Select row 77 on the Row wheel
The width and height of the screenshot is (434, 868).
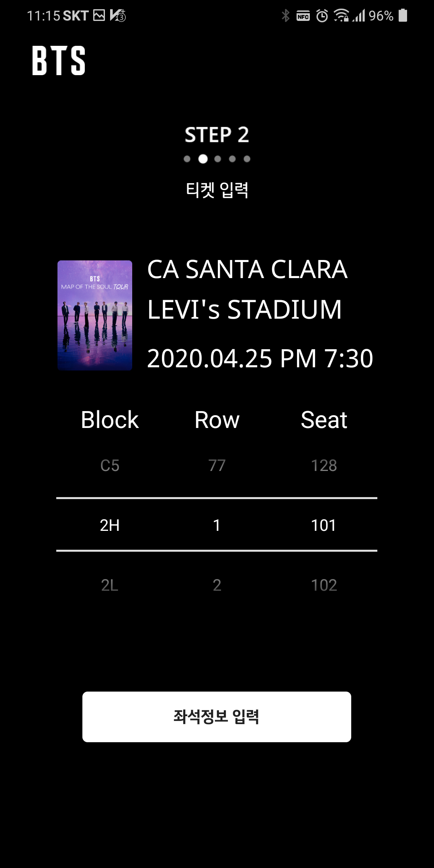coord(217,465)
